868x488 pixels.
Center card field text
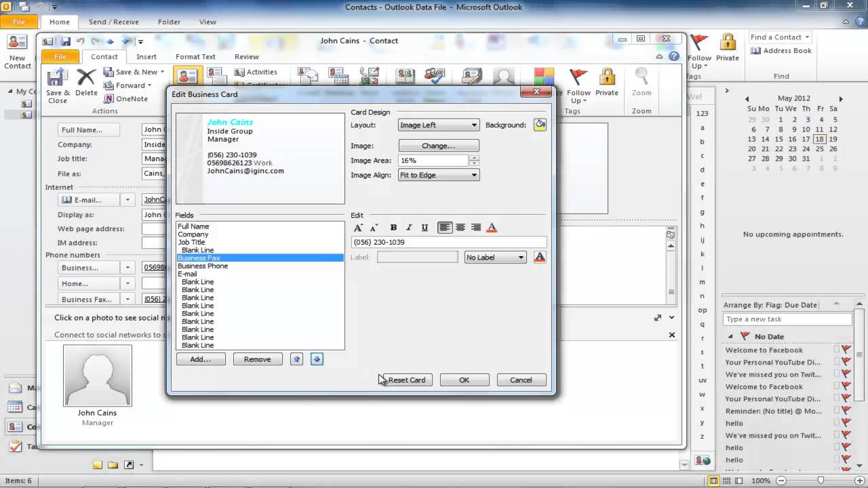coord(460,228)
